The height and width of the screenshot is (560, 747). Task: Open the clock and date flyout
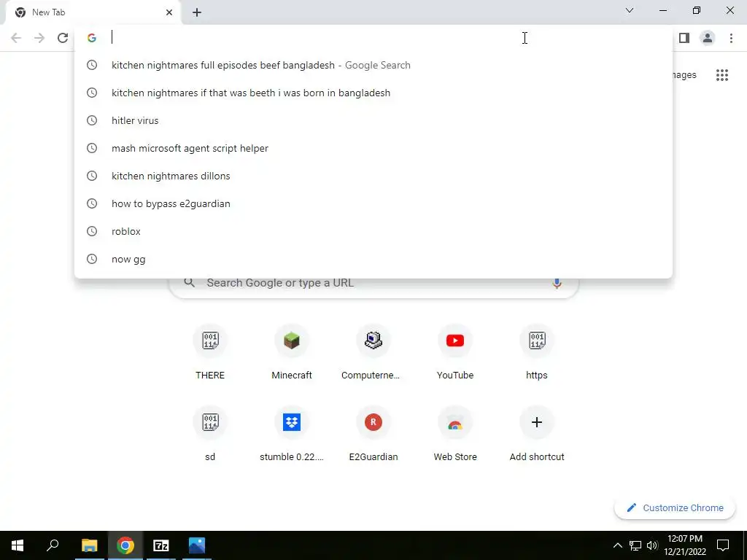[x=685, y=545]
